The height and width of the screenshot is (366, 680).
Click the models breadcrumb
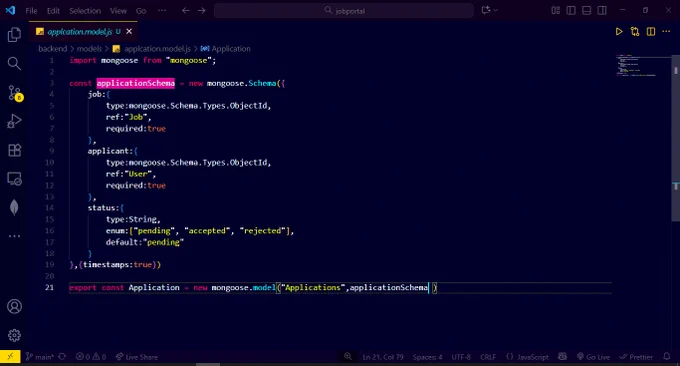point(89,49)
